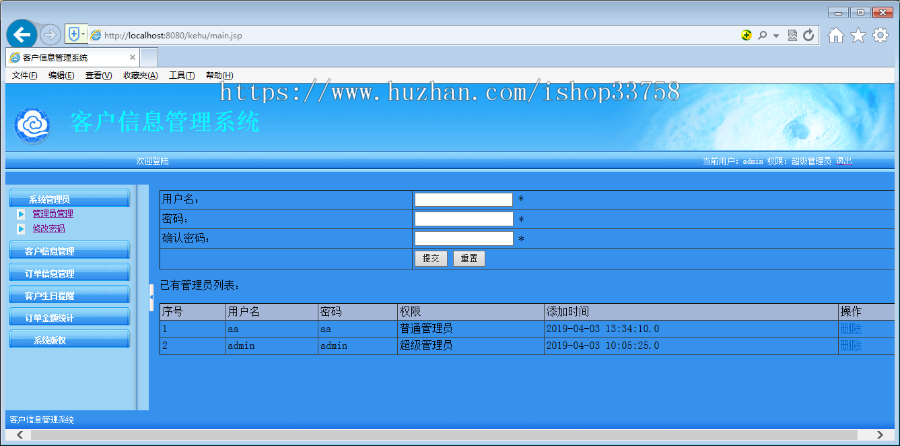Click the 客户信息管理系统 footer text

click(x=42, y=420)
